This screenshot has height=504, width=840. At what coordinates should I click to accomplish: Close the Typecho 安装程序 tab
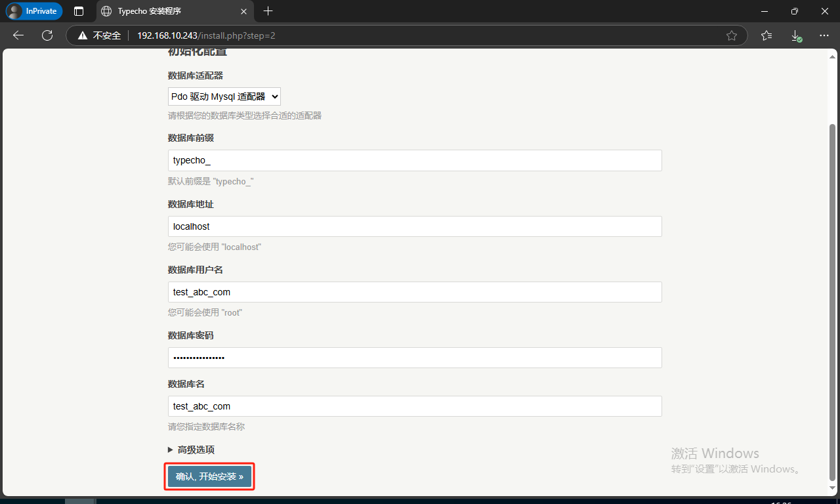(x=243, y=11)
